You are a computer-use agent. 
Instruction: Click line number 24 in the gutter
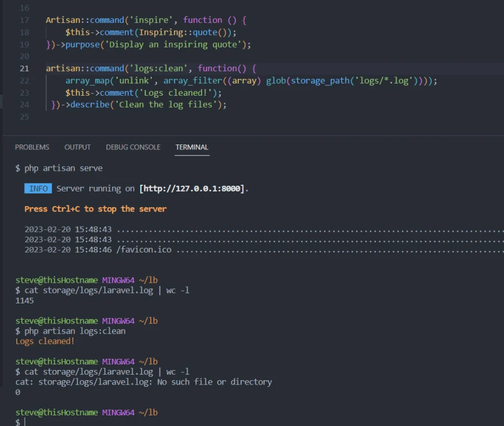click(24, 105)
